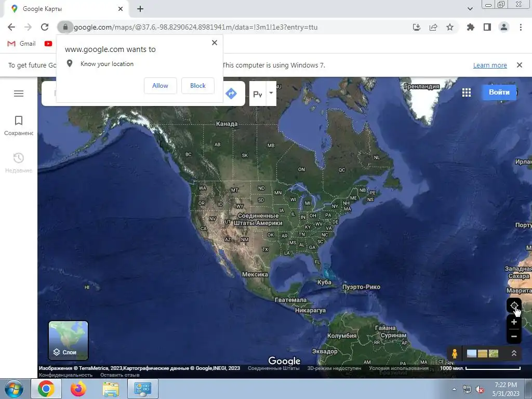Click the Войти sign-in button

(x=499, y=92)
